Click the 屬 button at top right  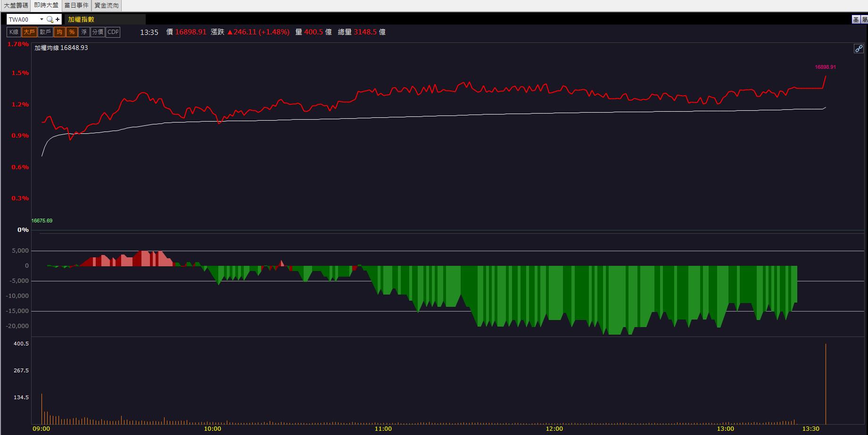(x=865, y=19)
